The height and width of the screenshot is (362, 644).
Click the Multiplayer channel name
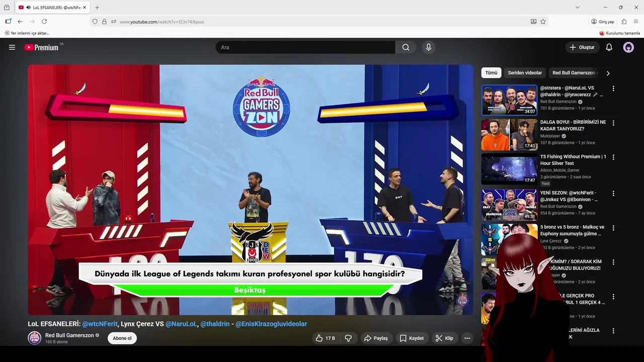point(550,136)
